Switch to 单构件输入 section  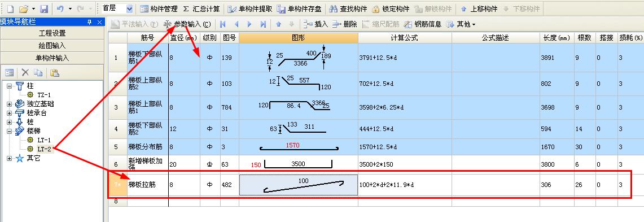[52, 58]
